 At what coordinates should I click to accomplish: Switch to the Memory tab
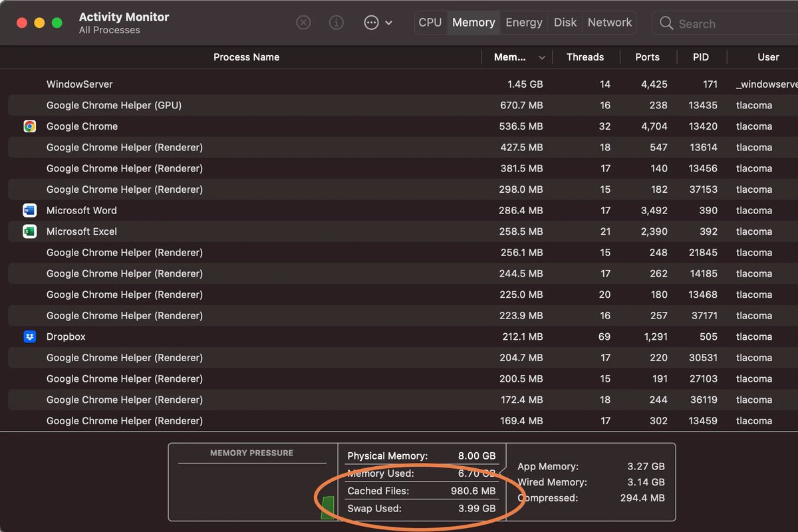(x=473, y=23)
